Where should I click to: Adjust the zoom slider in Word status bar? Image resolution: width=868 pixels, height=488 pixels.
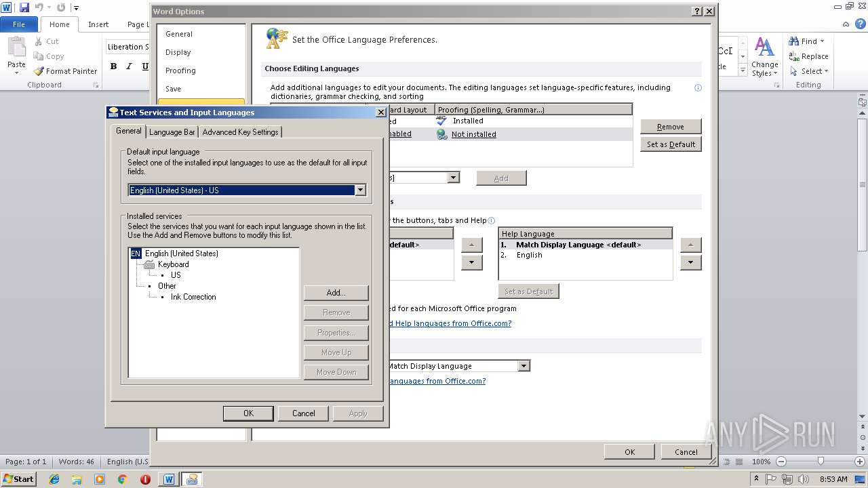[821, 461]
